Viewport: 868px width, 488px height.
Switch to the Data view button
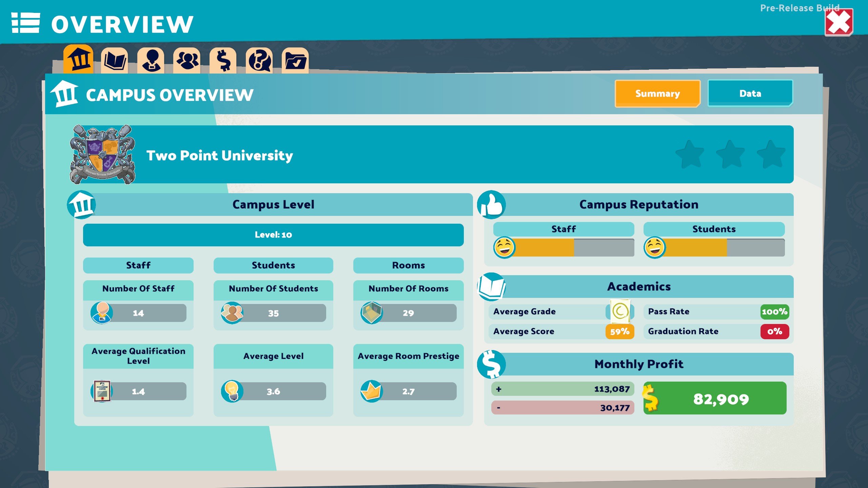(750, 94)
